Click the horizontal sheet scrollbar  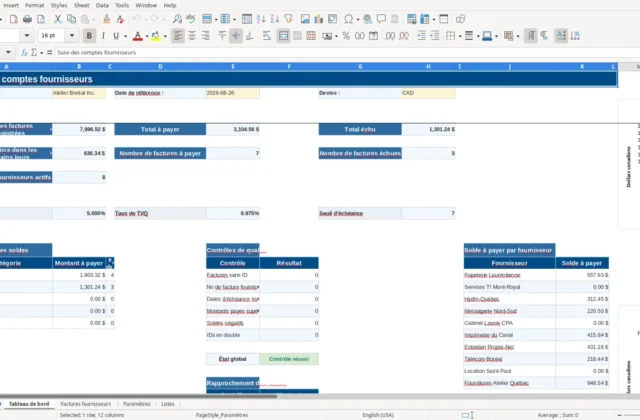pyautogui.click(x=139, y=396)
